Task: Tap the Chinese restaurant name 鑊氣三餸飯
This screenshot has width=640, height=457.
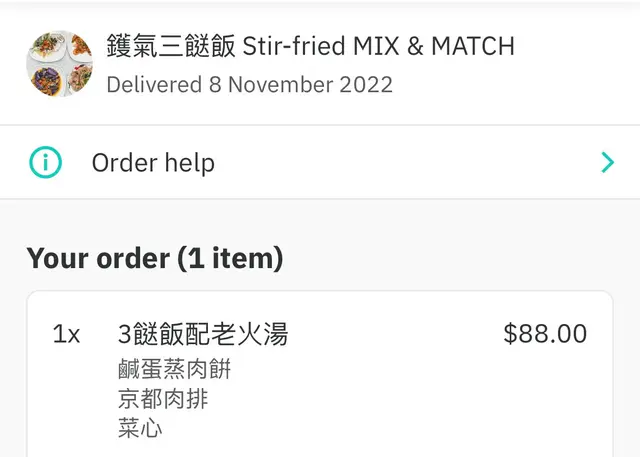Action: point(170,46)
